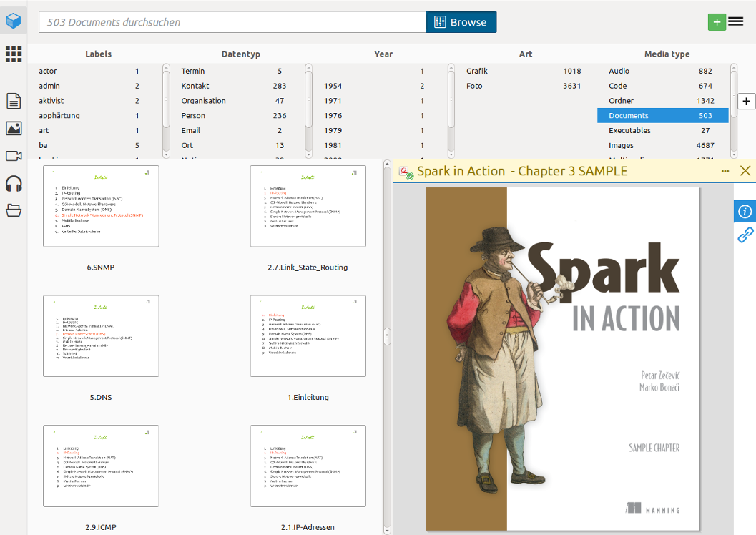The height and width of the screenshot is (535, 756).
Task: Open the hamburger menu
Action: coord(736,21)
